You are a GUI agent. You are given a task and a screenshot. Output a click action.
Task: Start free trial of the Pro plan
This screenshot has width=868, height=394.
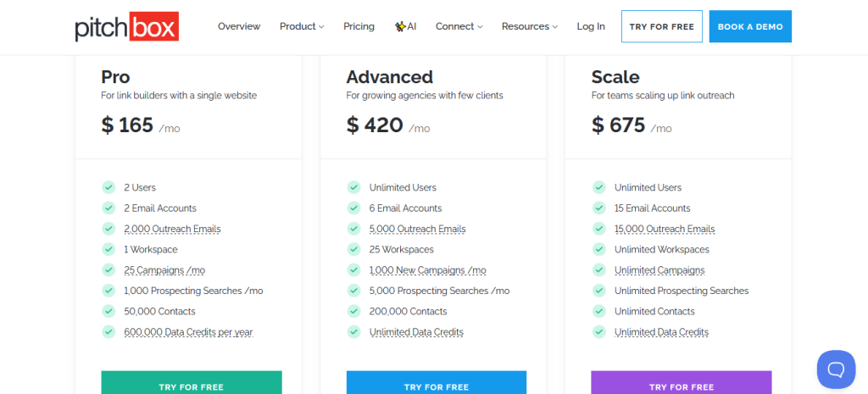pos(192,382)
